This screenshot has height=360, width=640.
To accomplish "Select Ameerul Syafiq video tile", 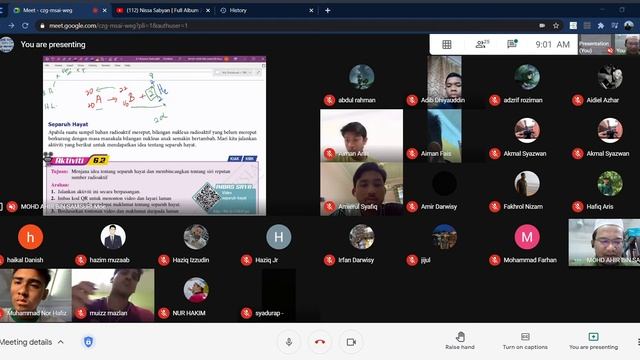I will point(361,189).
